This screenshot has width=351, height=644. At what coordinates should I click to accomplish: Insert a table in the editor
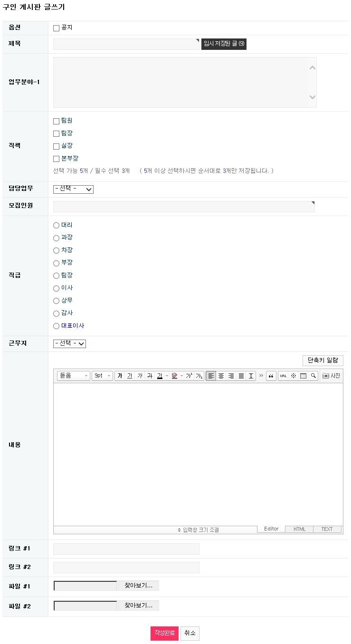coord(303,376)
